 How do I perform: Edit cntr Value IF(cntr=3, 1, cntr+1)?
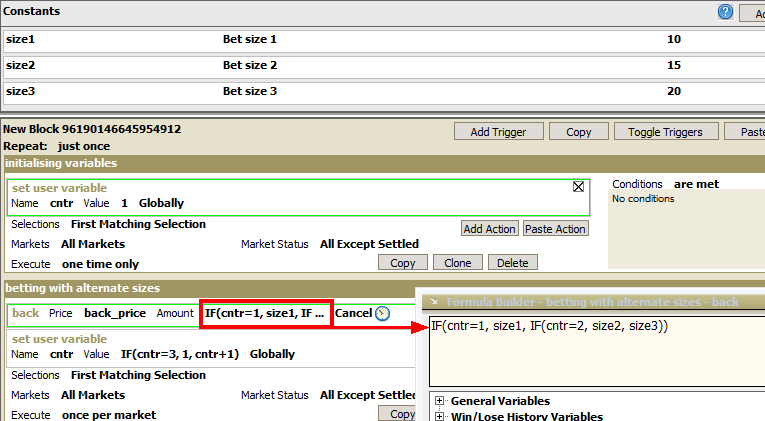[180, 354]
